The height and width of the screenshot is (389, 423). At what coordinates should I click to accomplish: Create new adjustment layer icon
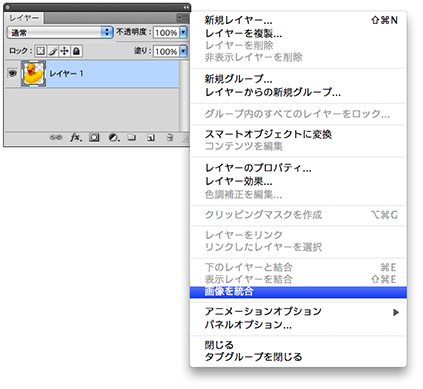tap(114, 137)
